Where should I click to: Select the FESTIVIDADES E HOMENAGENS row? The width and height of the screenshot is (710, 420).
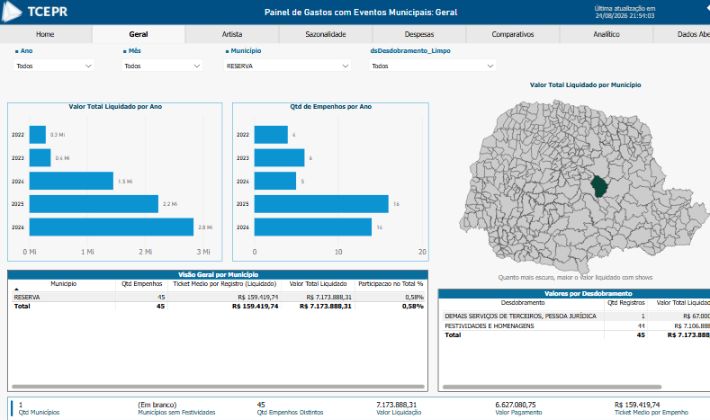tap(576, 326)
